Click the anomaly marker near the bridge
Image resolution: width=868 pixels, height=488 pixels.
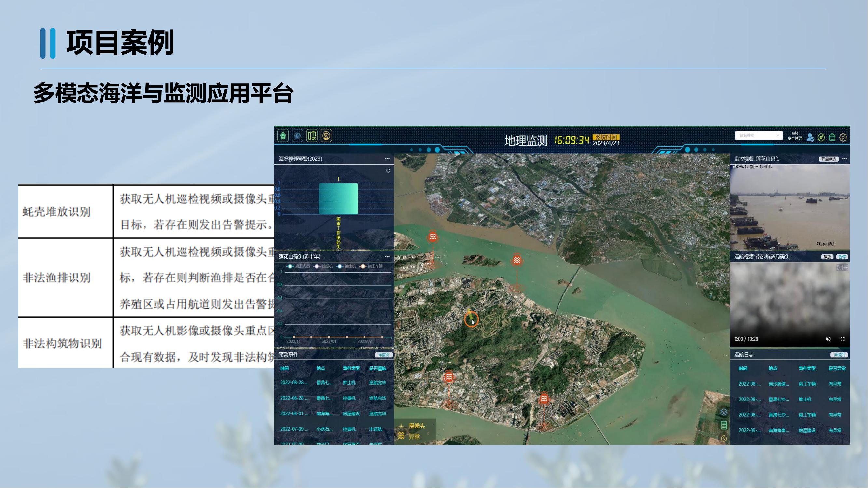point(517,260)
